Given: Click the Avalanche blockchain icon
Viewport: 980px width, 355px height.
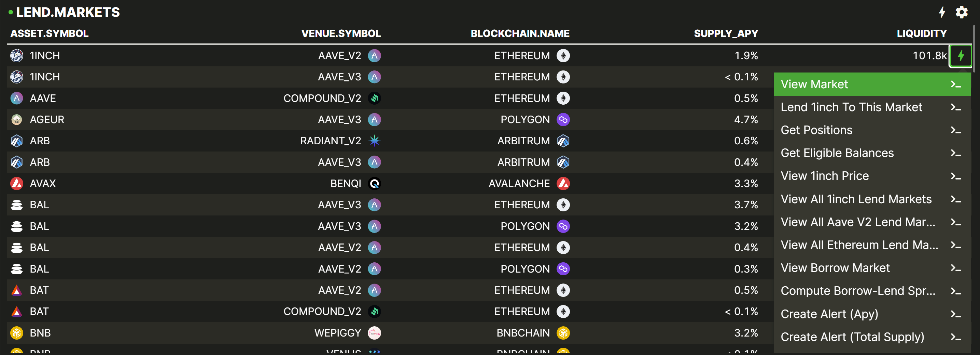Looking at the screenshot, I should tap(563, 184).
